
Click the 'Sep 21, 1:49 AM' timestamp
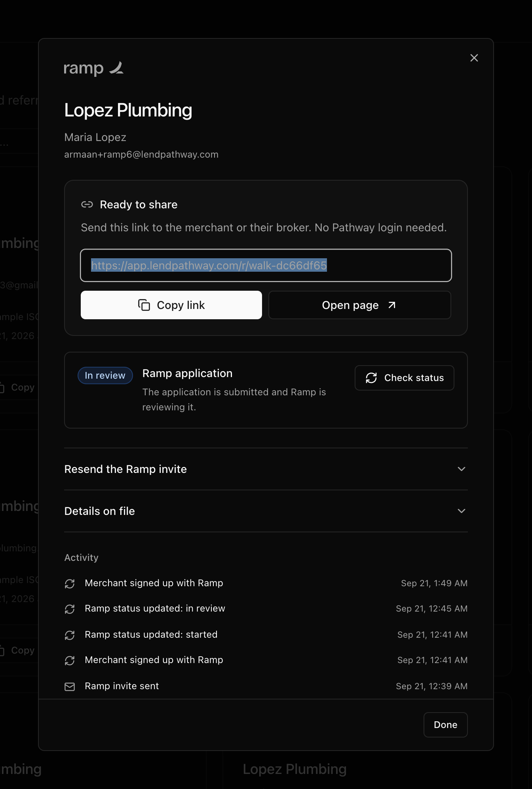click(x=434, y=583)
